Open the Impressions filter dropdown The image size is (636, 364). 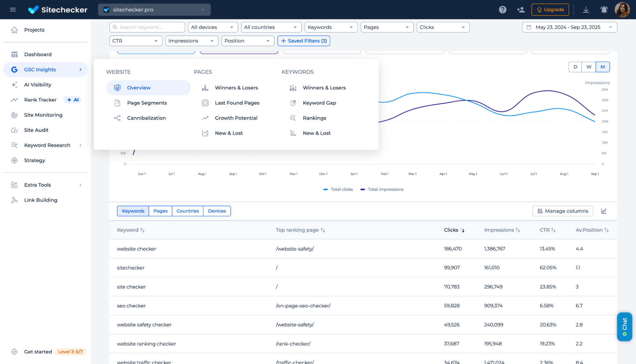pos(192,41)
